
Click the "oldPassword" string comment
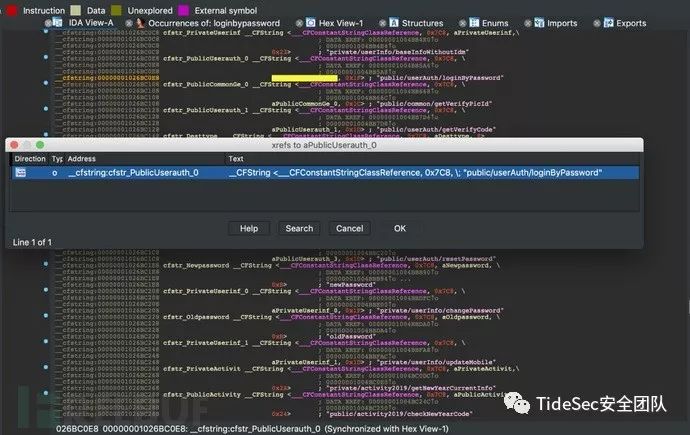pyautogui.click(x=351, y=336)
